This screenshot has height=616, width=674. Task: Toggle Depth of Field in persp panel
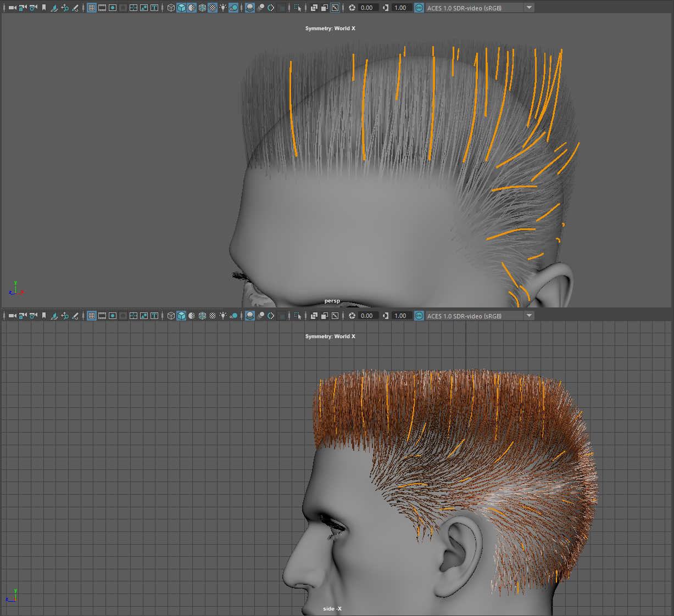281,8
